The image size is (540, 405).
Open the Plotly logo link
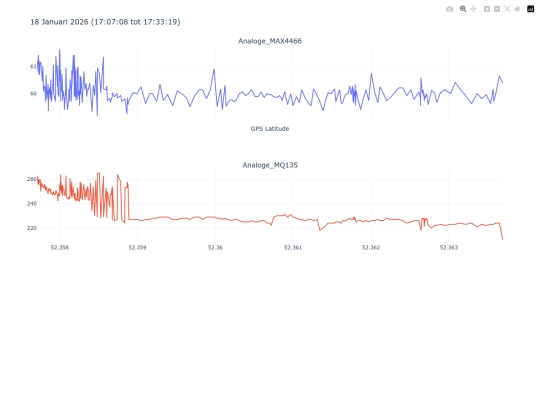pos(530,9)
